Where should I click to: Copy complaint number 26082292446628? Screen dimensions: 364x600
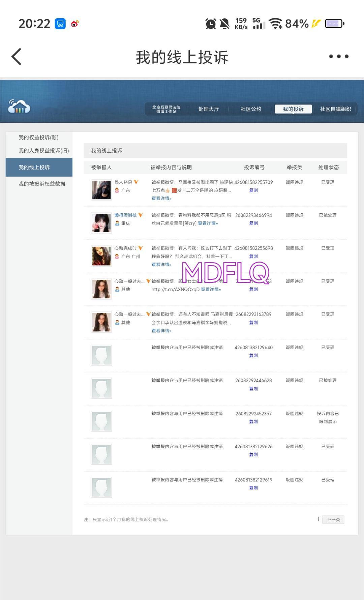coord(253,389)
